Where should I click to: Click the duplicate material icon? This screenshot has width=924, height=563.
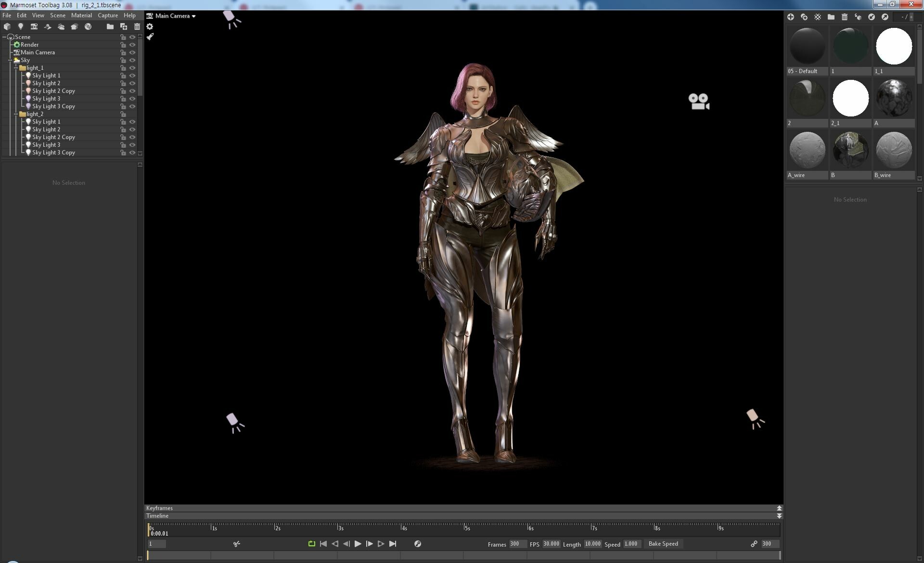tap(804, 17)
